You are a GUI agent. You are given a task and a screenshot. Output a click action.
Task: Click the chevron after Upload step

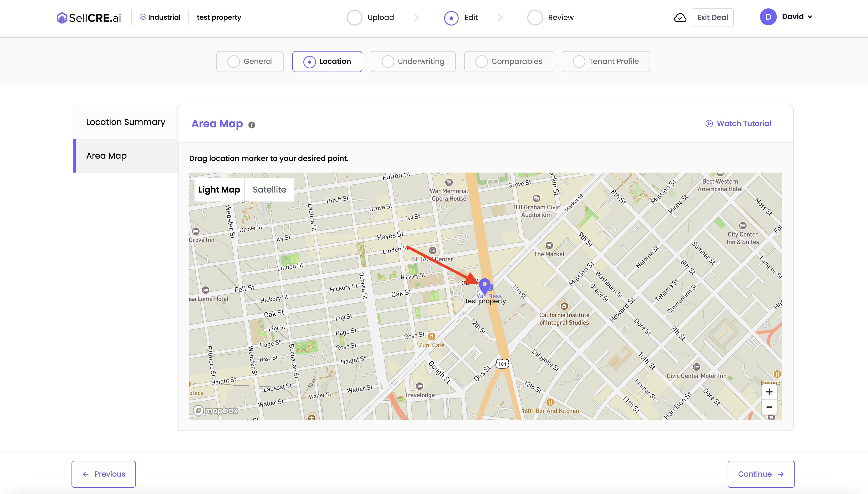point(416,18)
